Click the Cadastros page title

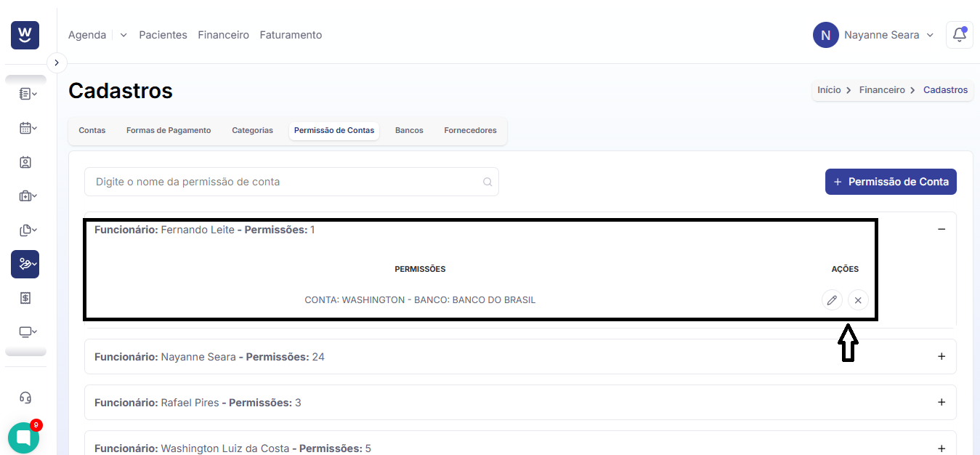coord(121,91)
